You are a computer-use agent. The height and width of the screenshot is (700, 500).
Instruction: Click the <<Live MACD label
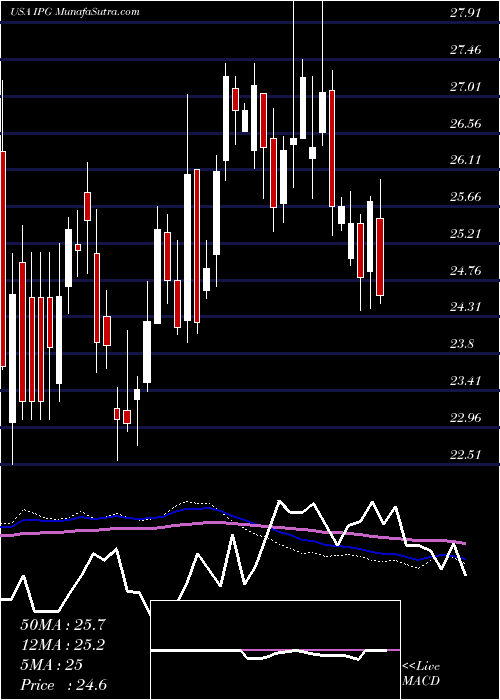(x=421, y=674)
